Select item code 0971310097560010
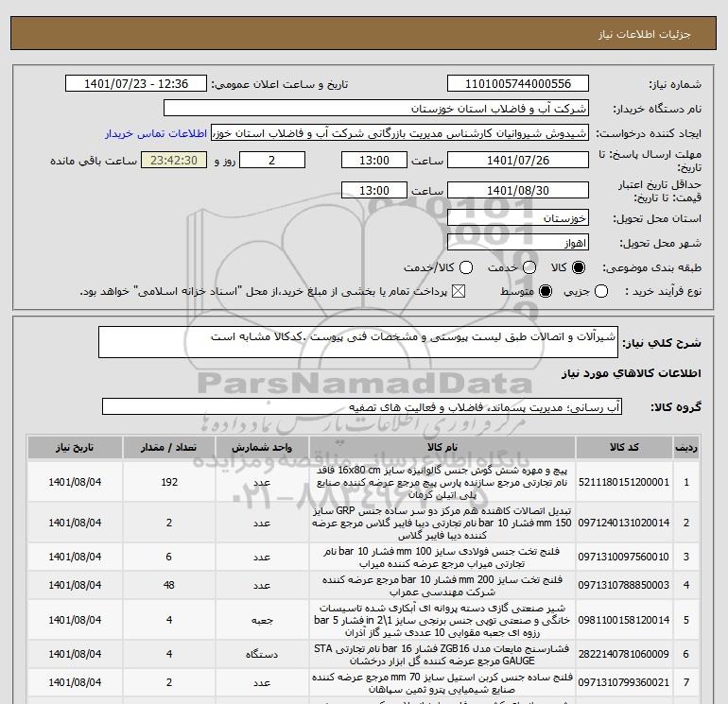The height and width of the screenshot is (704, 728). (624, 557)
